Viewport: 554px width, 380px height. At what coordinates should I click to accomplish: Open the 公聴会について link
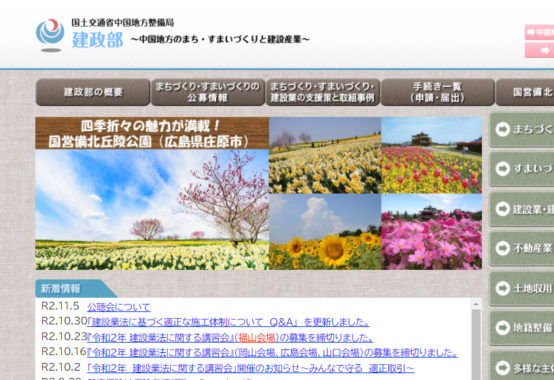[x=119, y=307]
